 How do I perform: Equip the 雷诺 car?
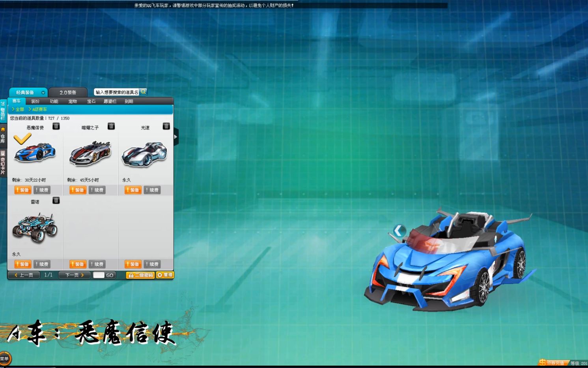coord(22,264)
